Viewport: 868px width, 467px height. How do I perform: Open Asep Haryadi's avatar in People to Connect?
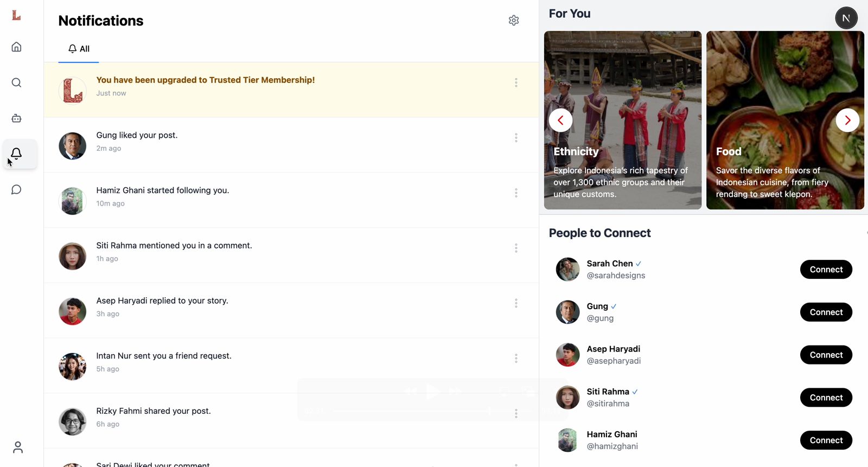tap(567, 355)
